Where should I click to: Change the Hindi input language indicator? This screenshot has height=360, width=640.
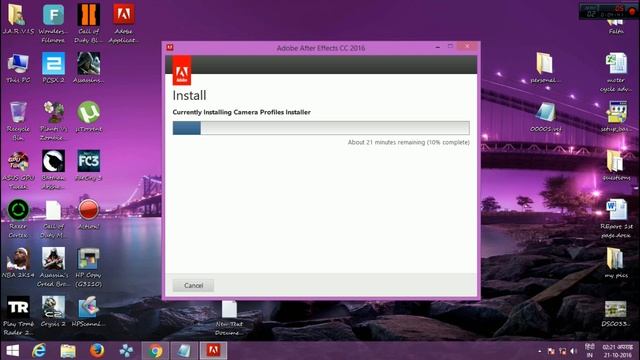pyautogui.click(x=589, y=351)
